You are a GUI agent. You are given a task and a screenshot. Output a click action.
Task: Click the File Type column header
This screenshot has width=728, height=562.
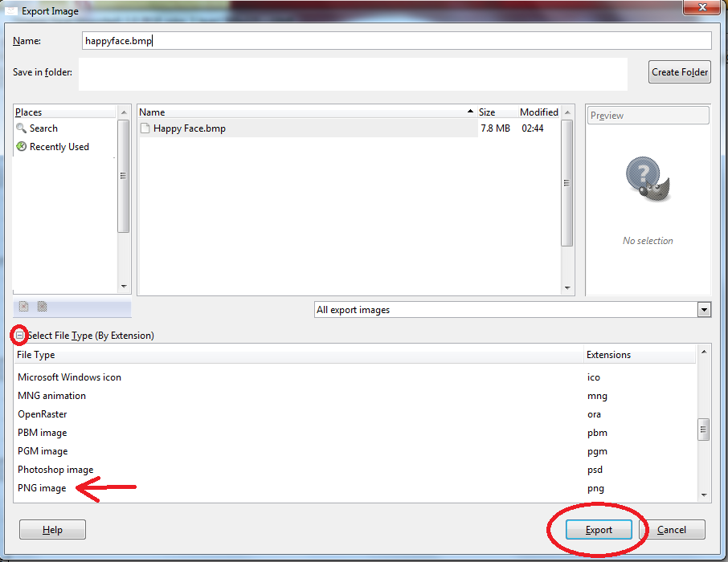pos(298,355)
